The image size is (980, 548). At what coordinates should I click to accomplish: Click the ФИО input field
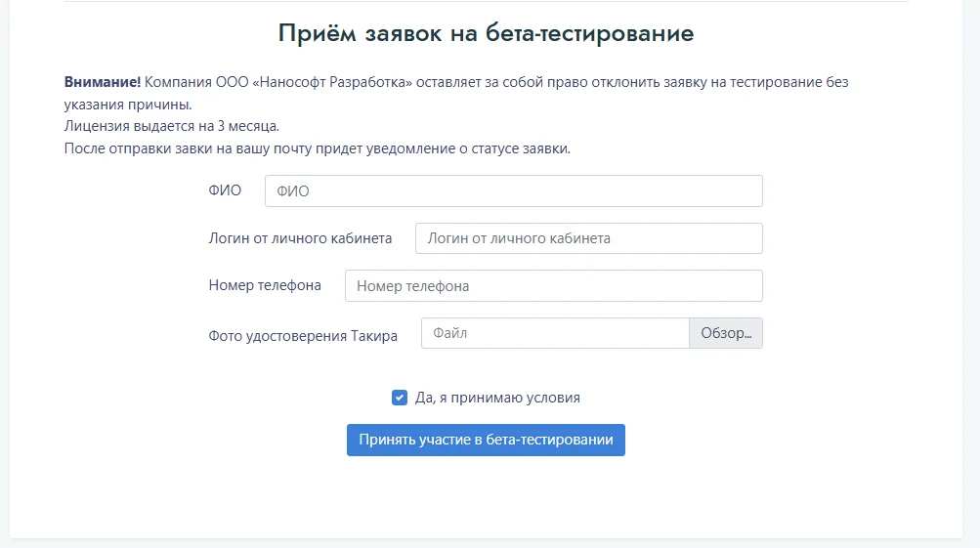513,191
